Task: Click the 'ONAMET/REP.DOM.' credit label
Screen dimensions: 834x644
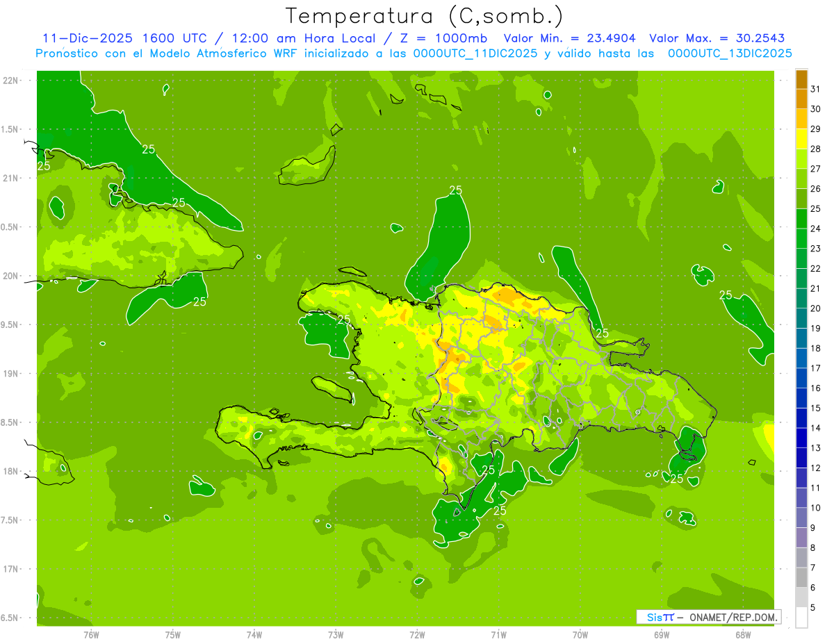Action: pos(733,617)
